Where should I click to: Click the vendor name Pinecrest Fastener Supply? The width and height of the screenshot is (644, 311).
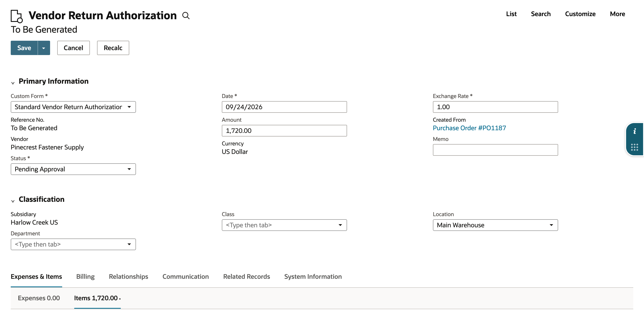pos(47,147)
